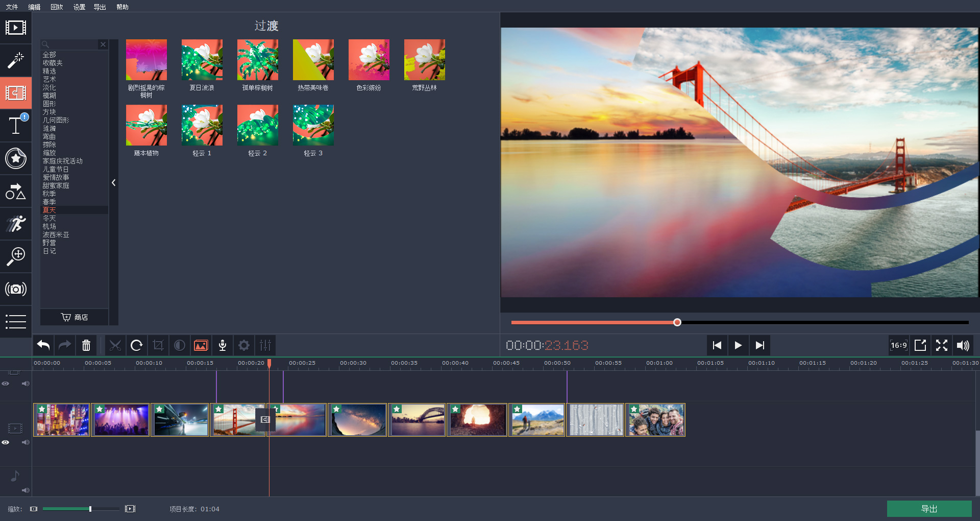Viewport: 980px width, 521px height.
Task: Click the green 导出 export button
Action: pos(929,509)
